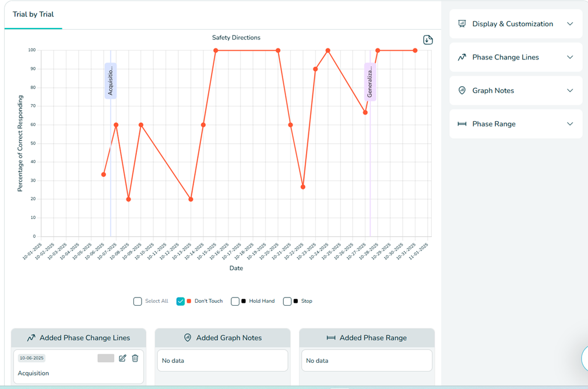Image resolution: width=588 pixels, height=389 pixels.
Task: Click the Phase Change Lines trend icon
Action: click(462, 57)
